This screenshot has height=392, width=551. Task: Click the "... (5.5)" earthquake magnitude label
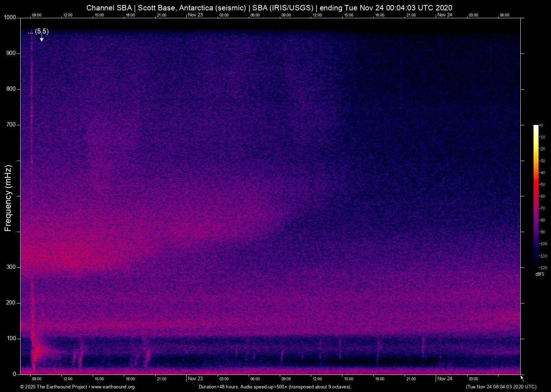coord(38,31)
